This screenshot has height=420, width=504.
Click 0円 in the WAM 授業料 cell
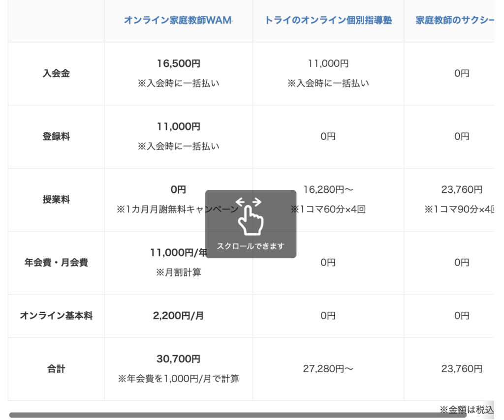tap(178, 189)
